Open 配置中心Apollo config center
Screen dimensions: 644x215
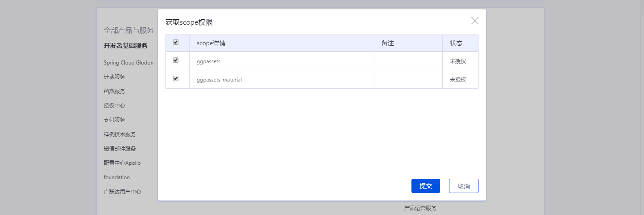click(x=122, y=163)
